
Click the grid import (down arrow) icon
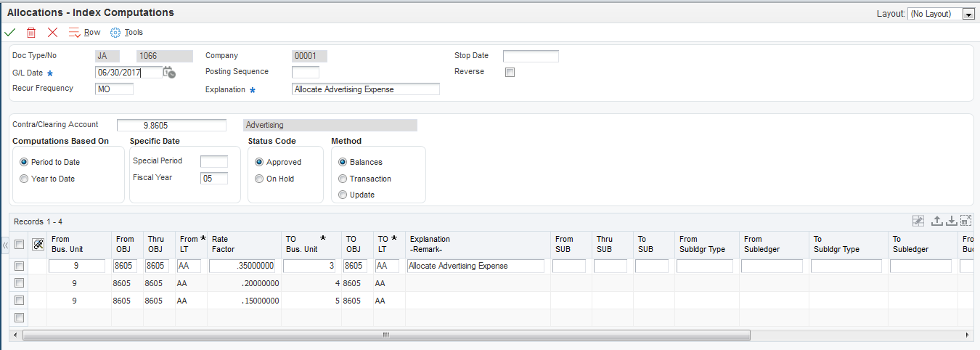[951, 221]
